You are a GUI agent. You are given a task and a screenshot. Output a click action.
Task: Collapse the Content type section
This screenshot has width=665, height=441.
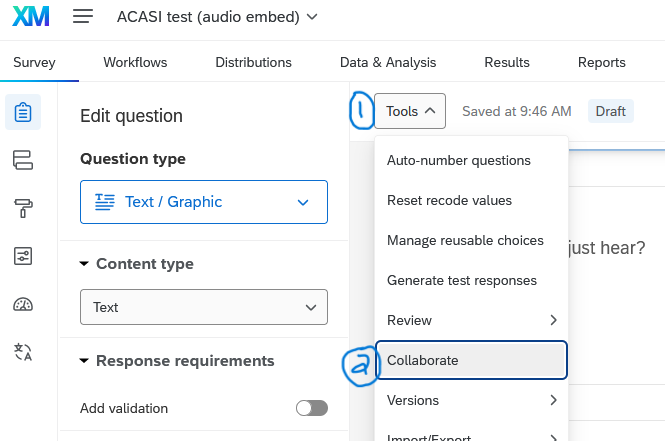[84, 264]
